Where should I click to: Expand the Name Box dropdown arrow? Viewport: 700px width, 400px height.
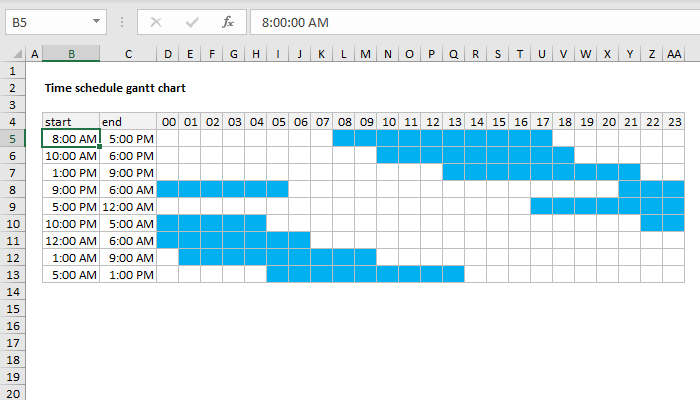tap(96, 21)
